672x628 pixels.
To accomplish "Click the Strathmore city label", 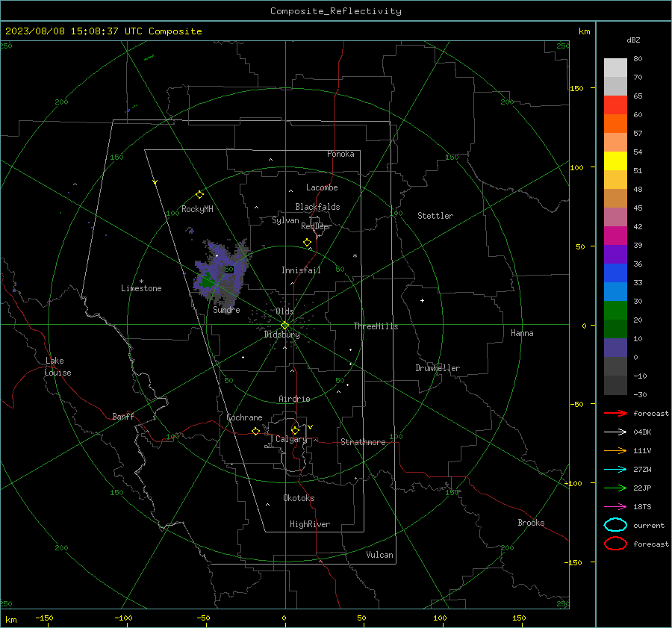I will (x=363, y=442).
